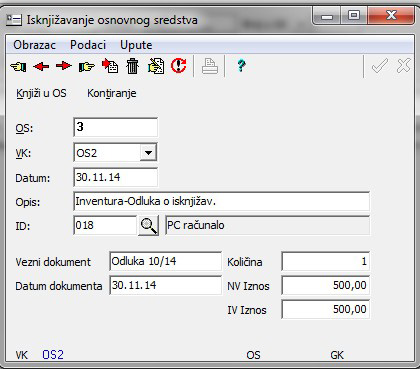The height and width of the screenshot is (369, 420).
Task: Minimize the Isknjižavanje window
Action: (327, 16)
